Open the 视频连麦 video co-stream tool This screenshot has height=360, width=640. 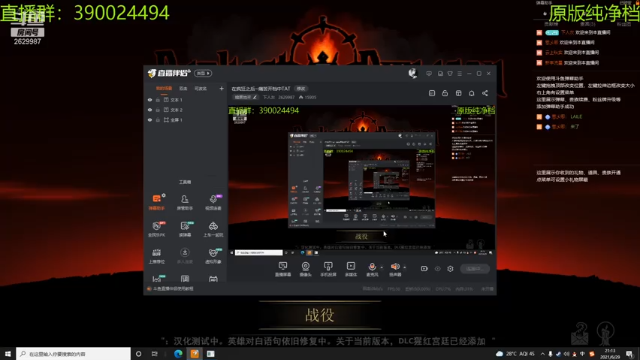[213, 202]
